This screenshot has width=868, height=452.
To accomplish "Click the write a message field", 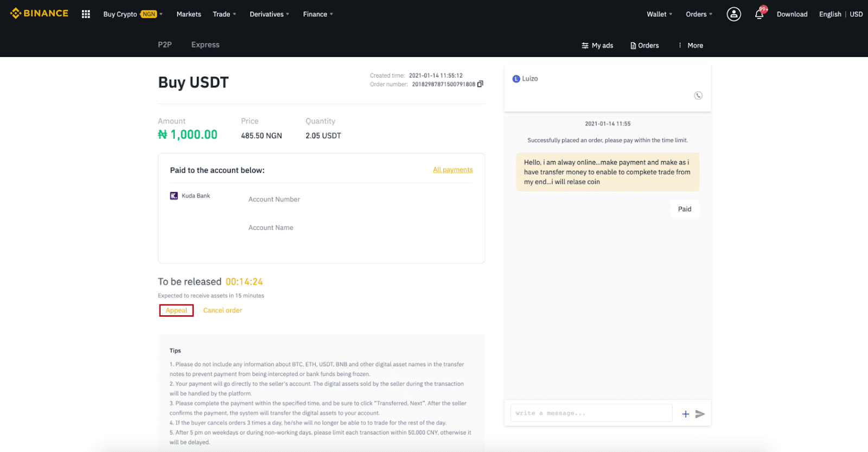I will (591, 413).
